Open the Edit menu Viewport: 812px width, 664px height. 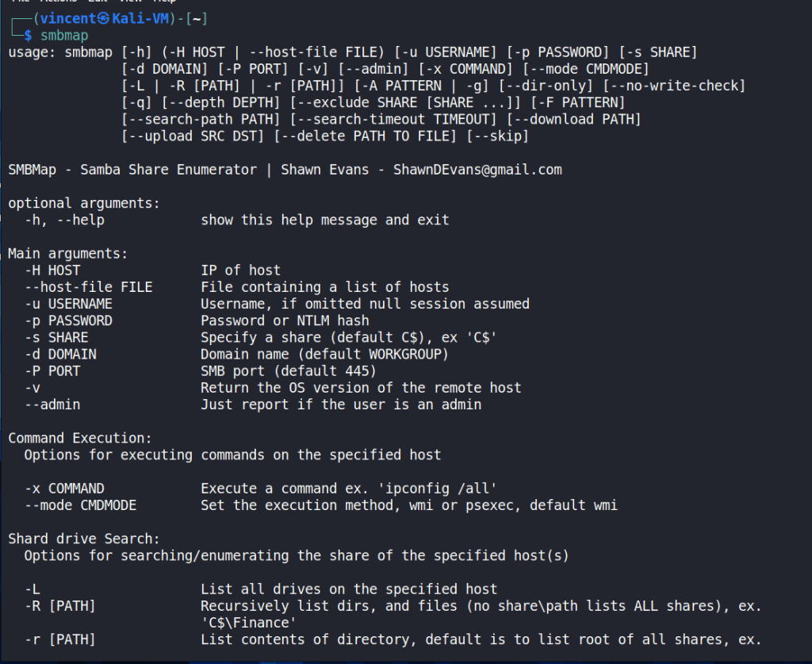tap(98, 2)
